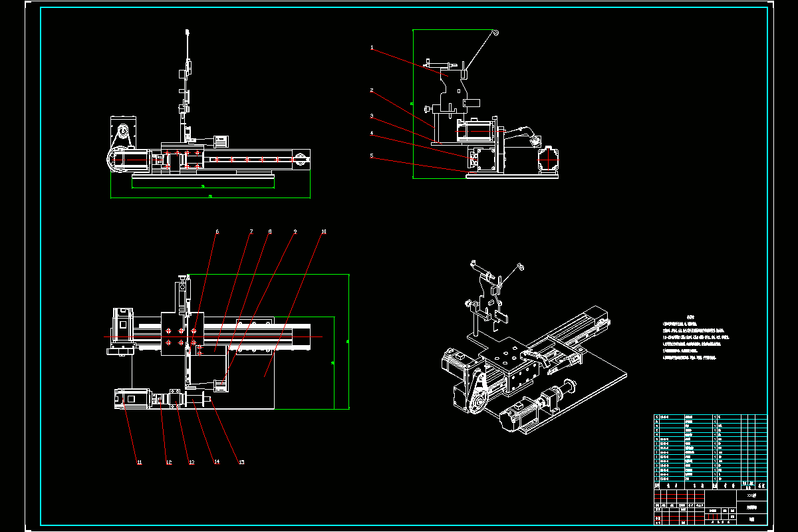This screenshot has height=532, width=798.
Task: Select part balloon number 3
Action: (372, 116)
